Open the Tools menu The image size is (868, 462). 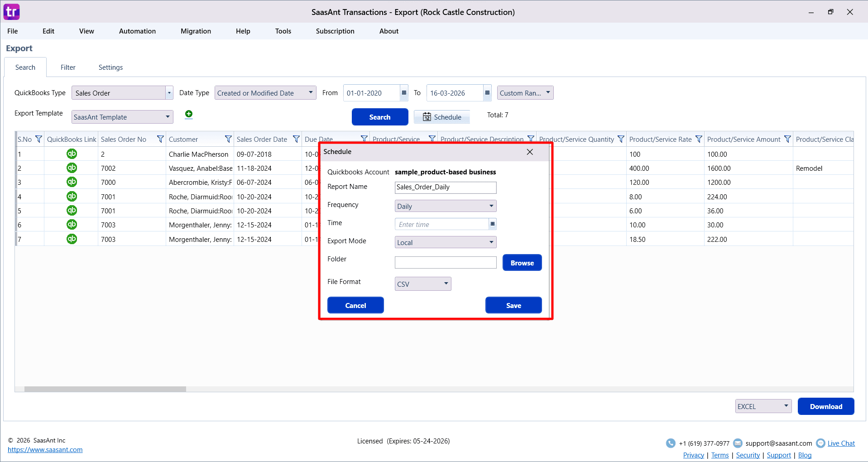click(x=283, y=31)
